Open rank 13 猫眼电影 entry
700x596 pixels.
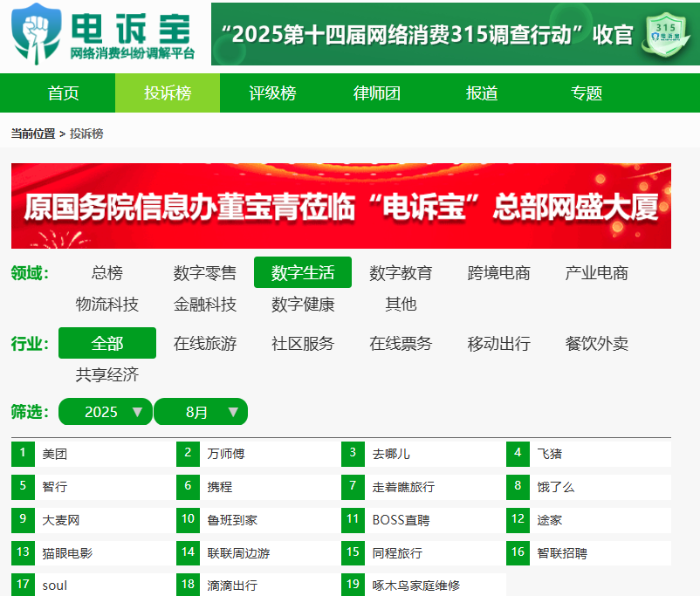tap(93, 553)
